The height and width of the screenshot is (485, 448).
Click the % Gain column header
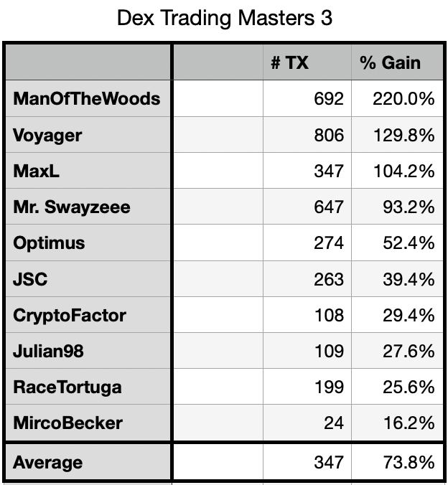coord(397,62)
